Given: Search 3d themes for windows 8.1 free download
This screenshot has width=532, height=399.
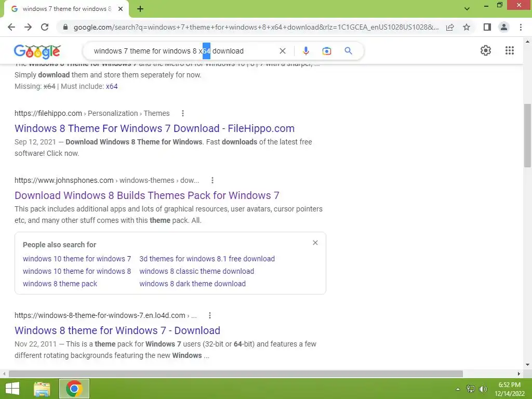Looking at the screenshot, I should tap(207, 259).
